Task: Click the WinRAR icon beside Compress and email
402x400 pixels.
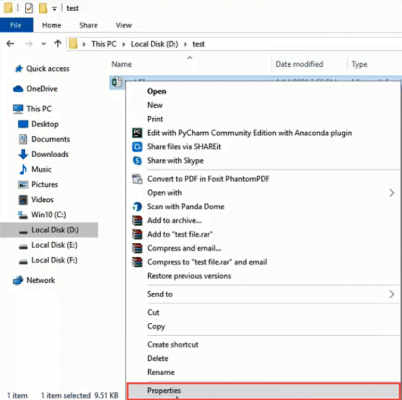Action: (x=137, y=248)
